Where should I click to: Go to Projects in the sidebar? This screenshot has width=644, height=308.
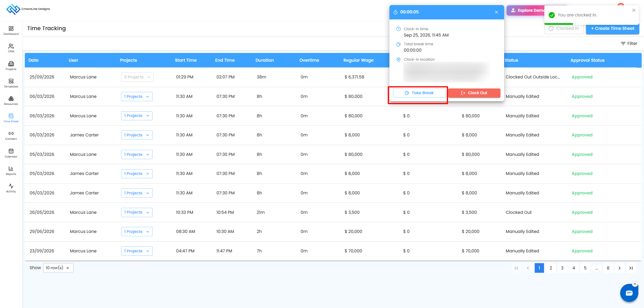[11, 66]
